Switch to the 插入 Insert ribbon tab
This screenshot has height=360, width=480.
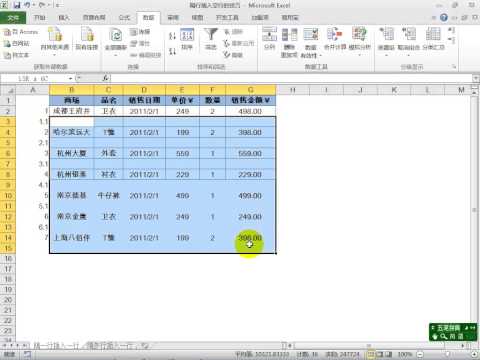(x=64, y=18)
